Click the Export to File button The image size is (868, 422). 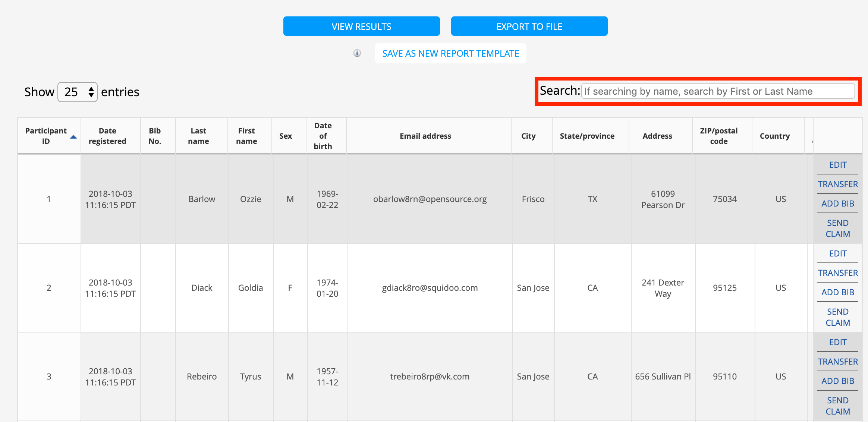[529, 26]
